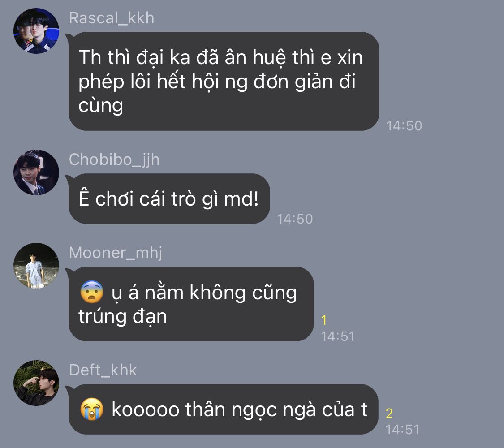This screenshot has height=448, width=504.
Task: Open Deft_khk's profile avatar
Action: 36,383
